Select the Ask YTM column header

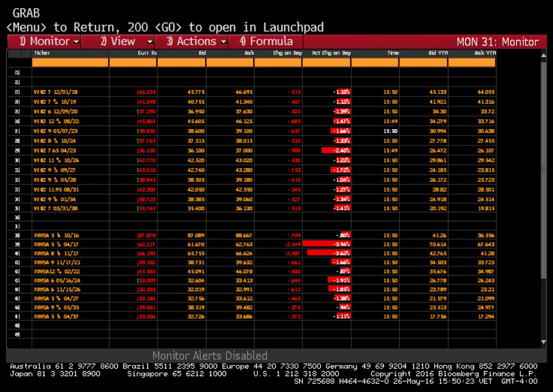[x=485, y=53]
